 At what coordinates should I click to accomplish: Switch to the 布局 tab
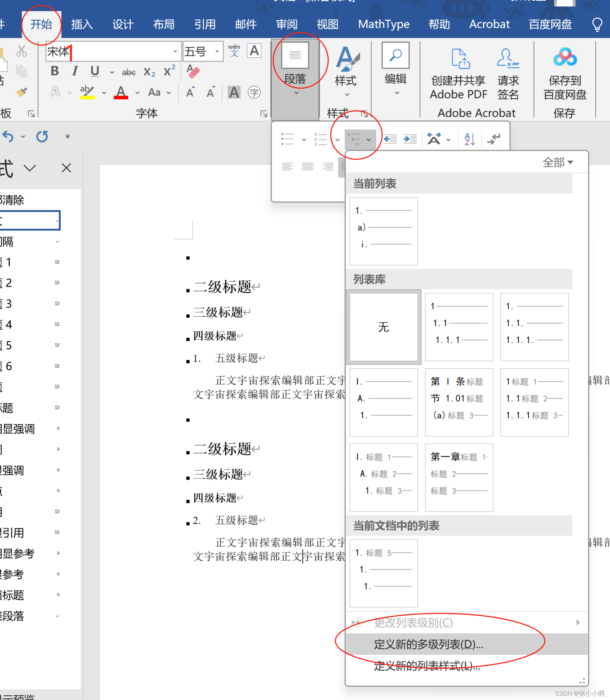pyautogui.click(x=164, y=24)
